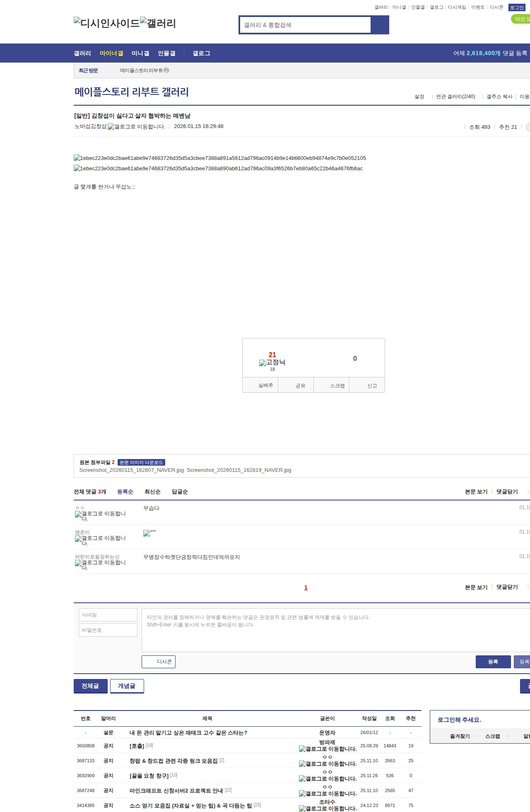Sort comments by 답글순
Screen dimensions: 530x812
point(180,492)
